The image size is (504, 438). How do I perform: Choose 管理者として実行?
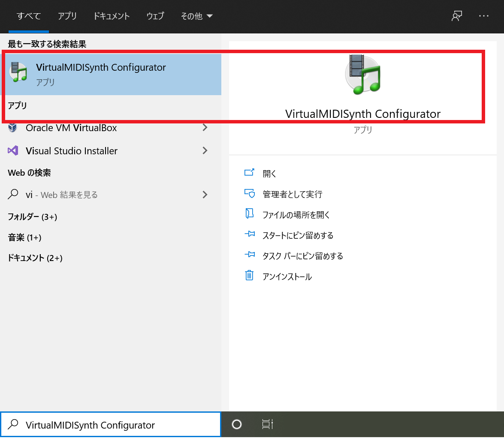[x=292, y=194]
